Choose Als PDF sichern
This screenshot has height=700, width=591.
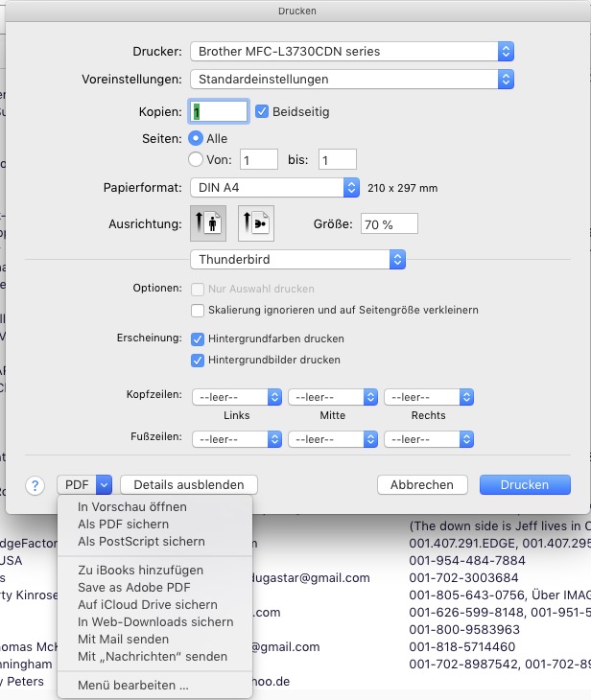[155, 525]
